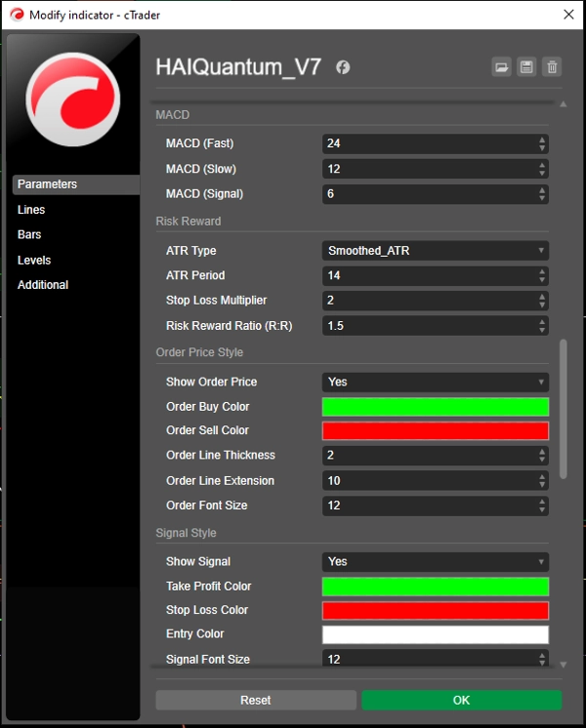586x728 pixels.
Task: Decrease Stop Loss Multiplier with down arrow
Action: click(x=542, y=304)
